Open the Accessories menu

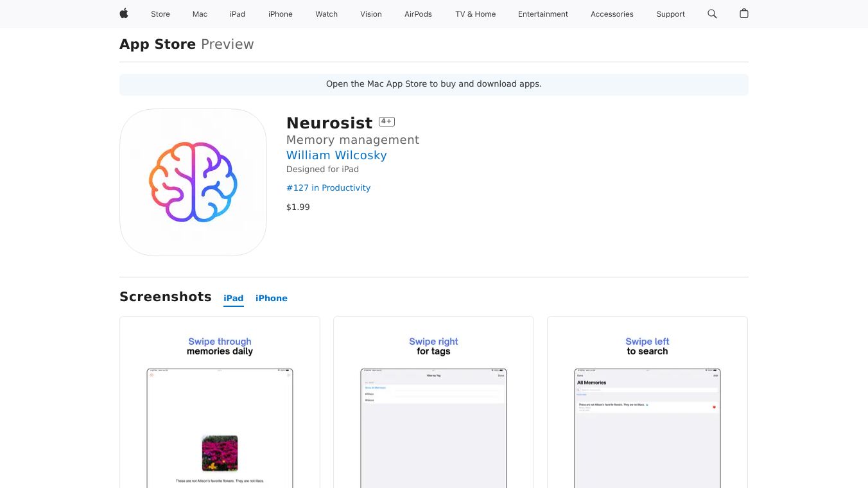612,14
